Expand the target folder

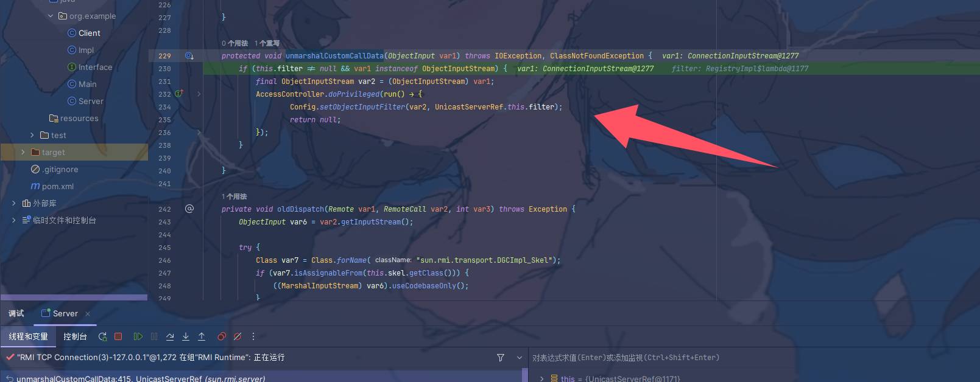pyautogui.click(x=23, y=152)
